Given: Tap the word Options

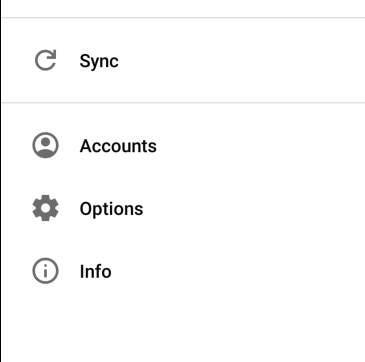Looking at the screenshot, I should pyautogui.click(x=111, y=209).
